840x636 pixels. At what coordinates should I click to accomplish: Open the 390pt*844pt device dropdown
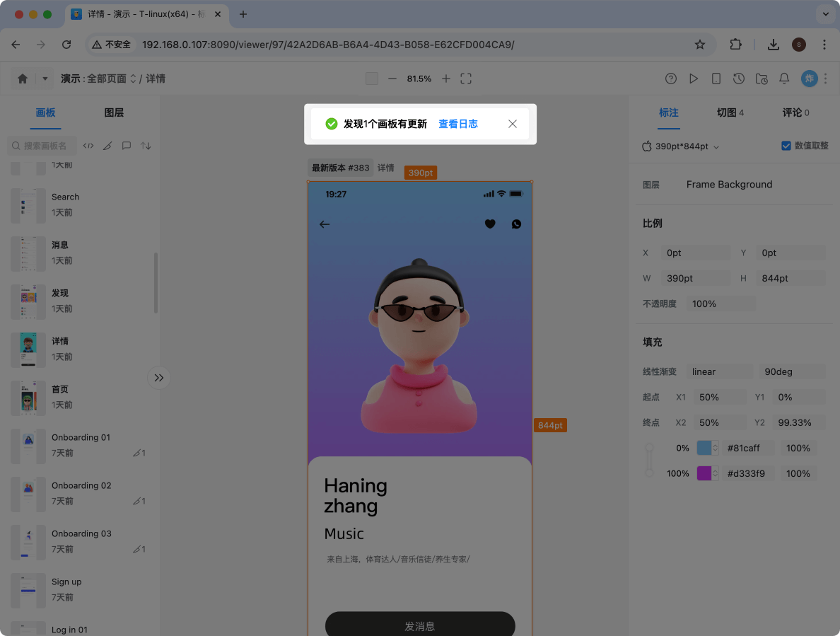pos(682,146)
